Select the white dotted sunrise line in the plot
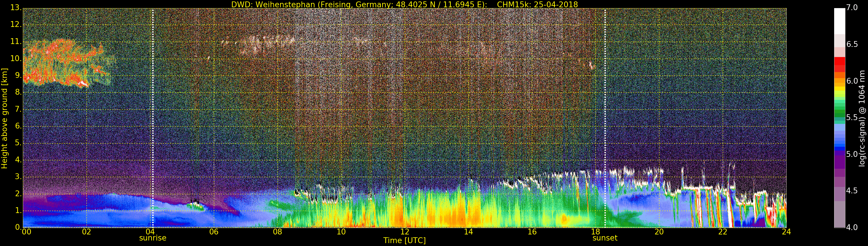 coord(153,118)
